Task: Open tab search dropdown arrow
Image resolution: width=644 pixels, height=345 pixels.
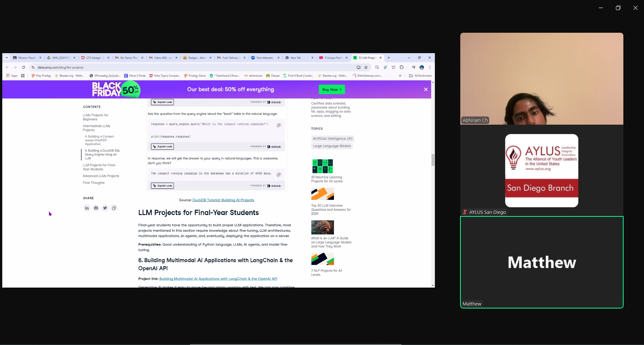Action: 7,58
